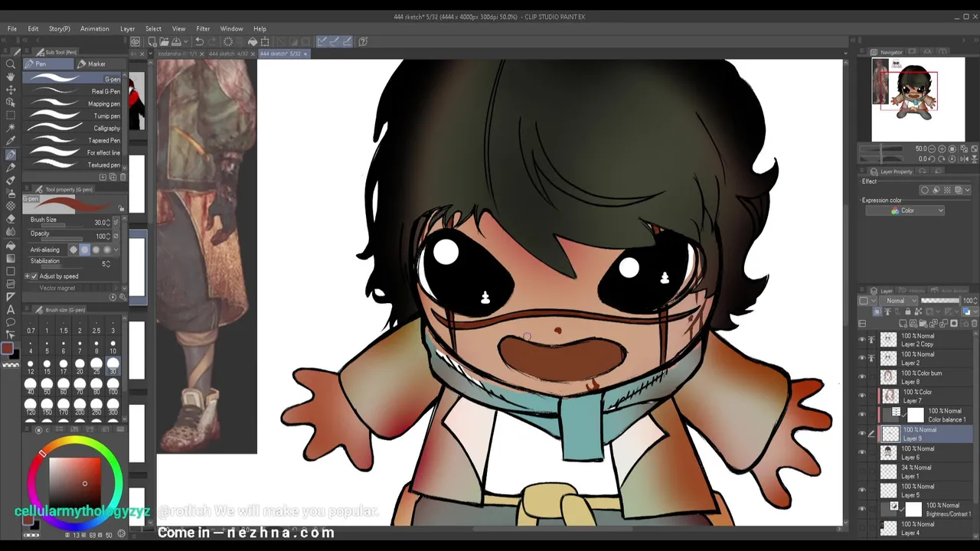Screen dimensions: 980x551
Task: Choose the Real G-Pen sub tool
Action: pos(73,92)
